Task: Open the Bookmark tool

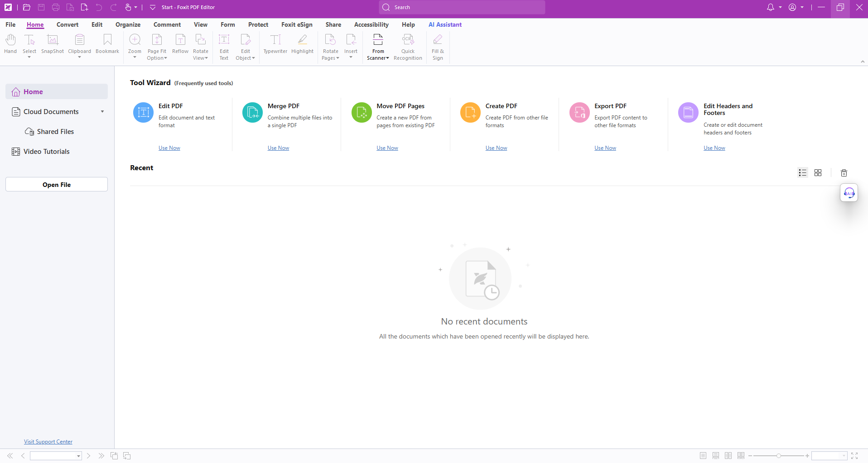Action: 107,44
